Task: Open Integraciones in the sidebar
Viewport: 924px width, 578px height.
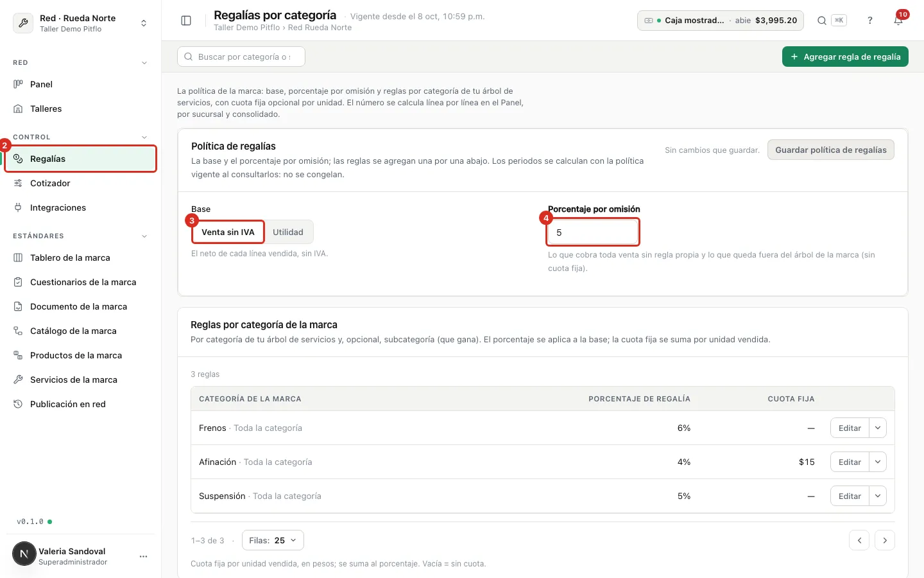Action: (81, 207)
